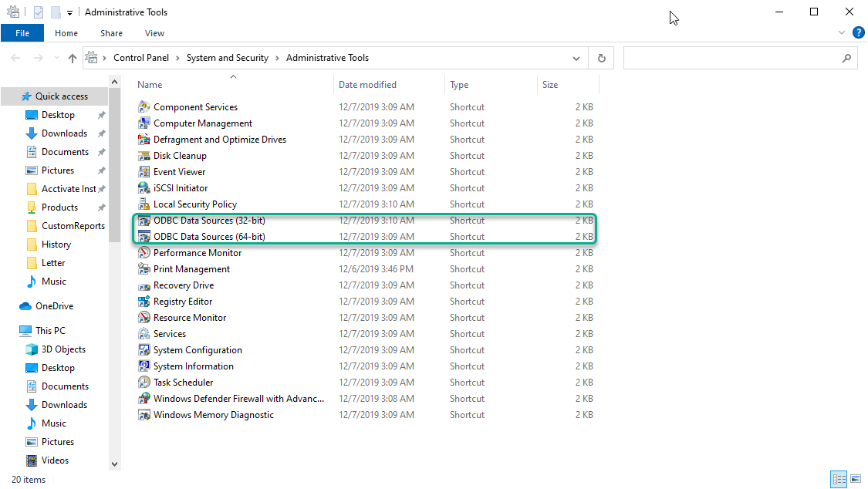The width and height of the screenshot is (868, 489).
Task: Select the Services gear icon
Action: click(x=144, y=333)
